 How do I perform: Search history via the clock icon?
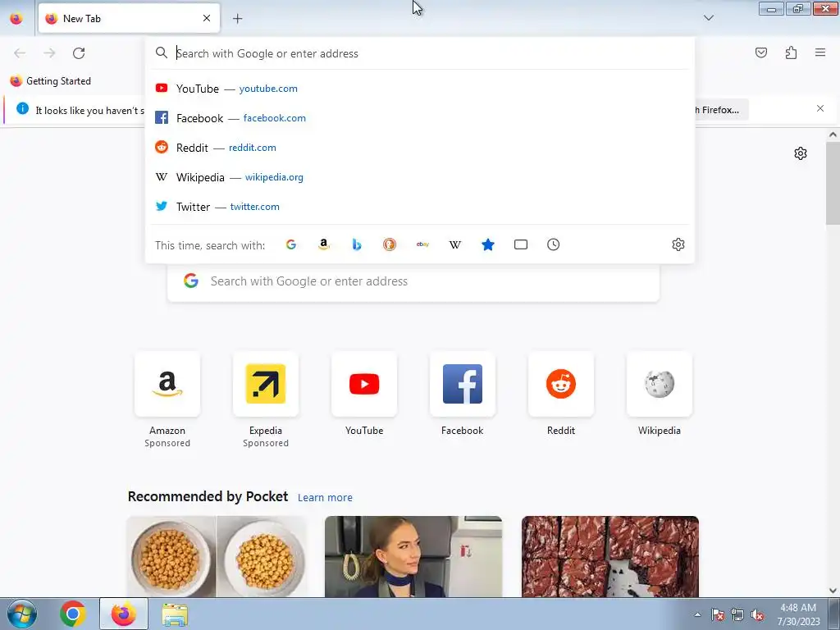554,244
